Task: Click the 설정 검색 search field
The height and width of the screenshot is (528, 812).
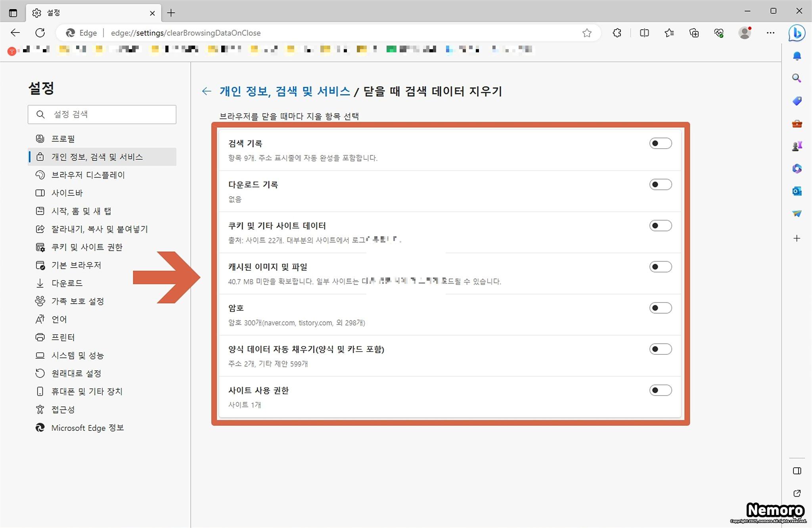Action: tap(102, 115)
